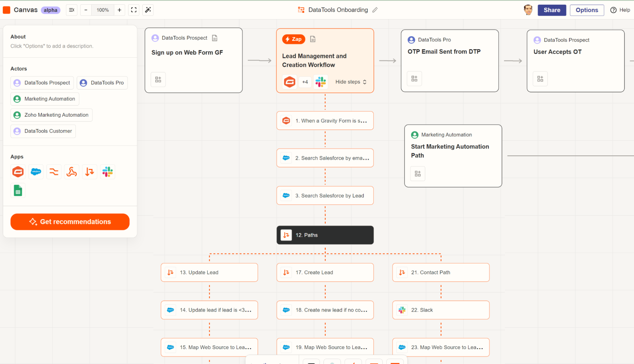Click the Webhooks app icon in Apps
The height and width of the screenshot is (364, 634).
pyautogui.click(x=72, y=172)
